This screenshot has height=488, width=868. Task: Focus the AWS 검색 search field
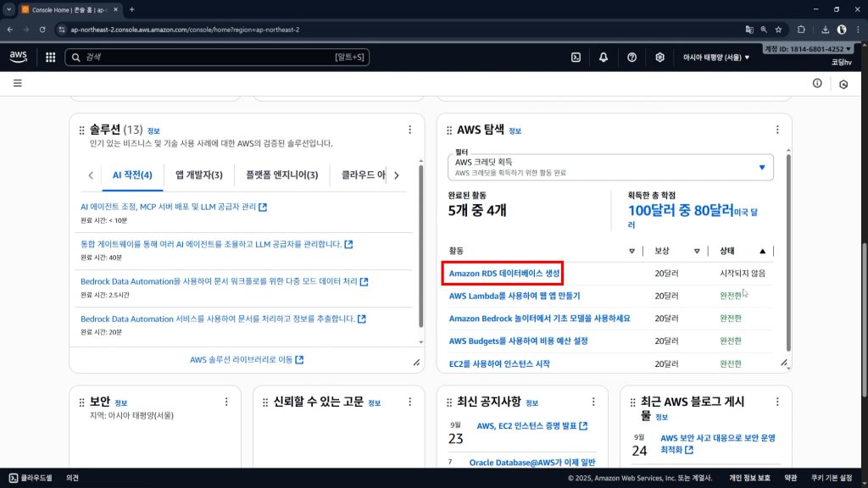pyautogui.click(x=217, y=57)
